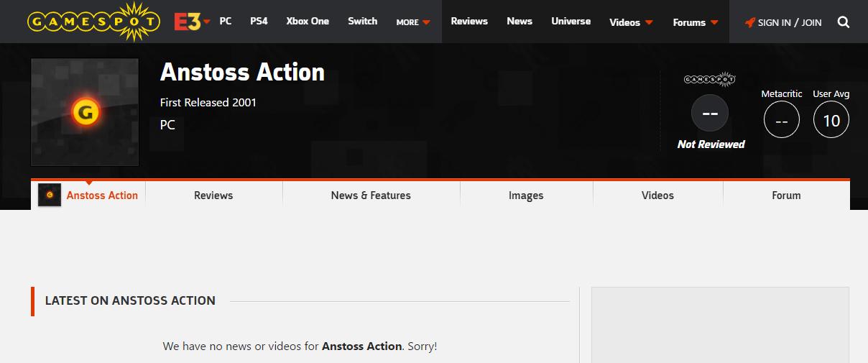Click the no news or videos message

tap(300, 346)
